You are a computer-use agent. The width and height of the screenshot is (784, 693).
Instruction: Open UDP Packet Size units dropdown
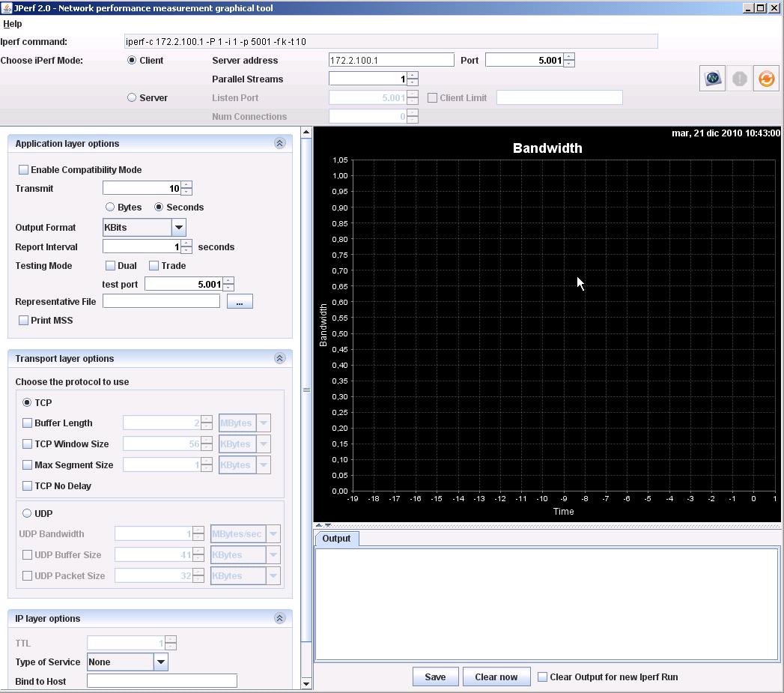273,576
